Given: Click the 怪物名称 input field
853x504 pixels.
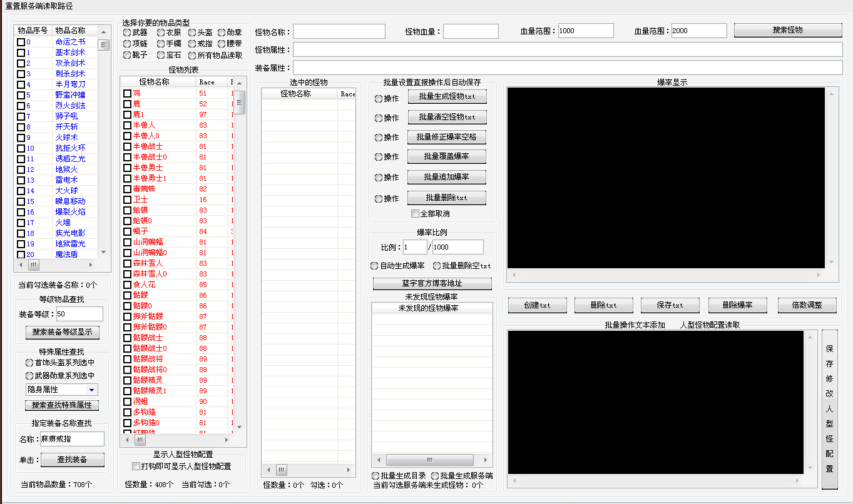Looking at the screenshot, I should click(339, 31).
